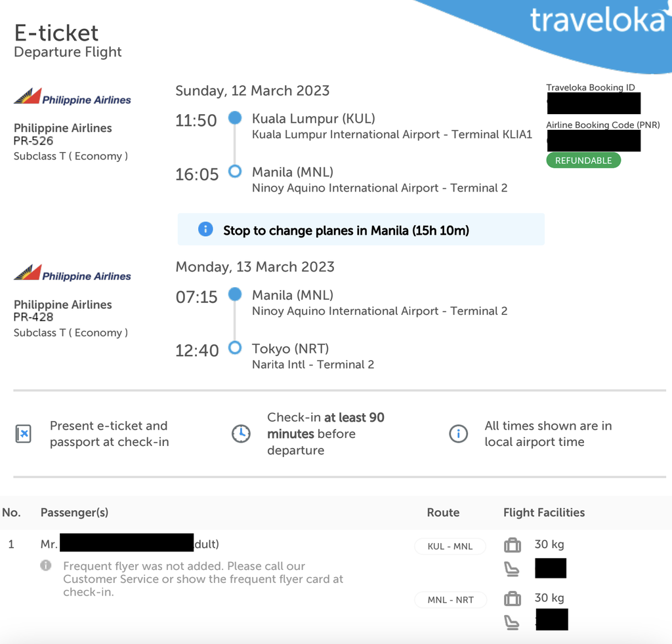Click the baggage icon for MNL - NRT
This screenshot has width=672, height=644.
(x=512, y=599)
